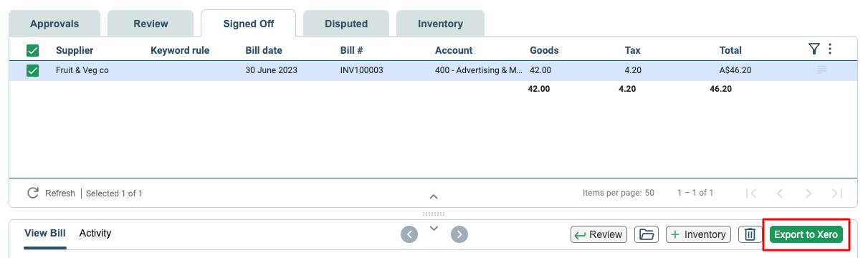Image resolution: width=868 pixels, height=258 pixels.
Task: Toggle the select-all header checkbox
Action: point(32,50)
